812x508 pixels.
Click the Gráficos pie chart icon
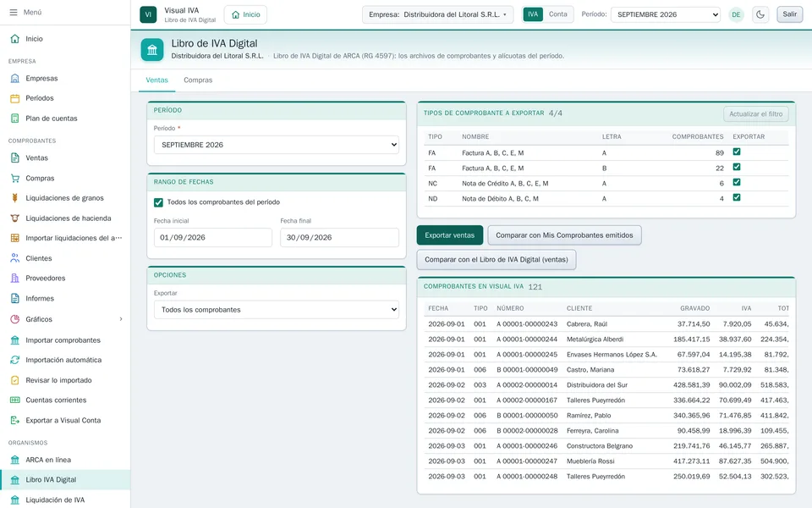[x=15, y=319]
